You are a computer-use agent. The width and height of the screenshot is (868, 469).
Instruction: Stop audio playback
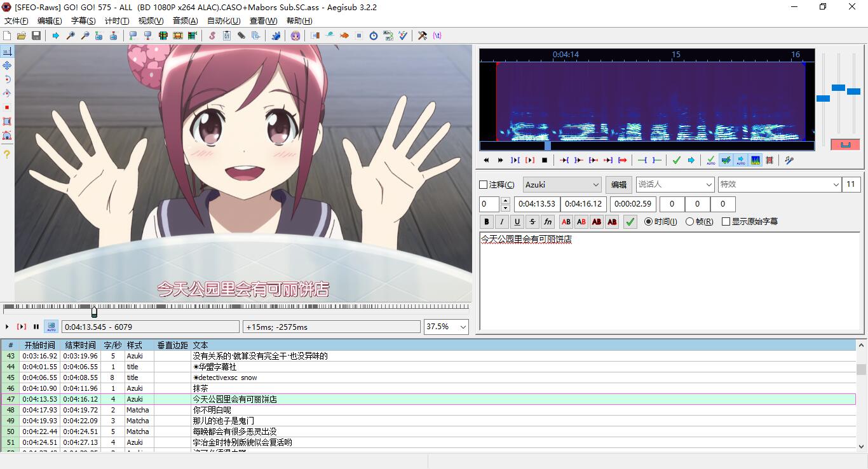545,160
